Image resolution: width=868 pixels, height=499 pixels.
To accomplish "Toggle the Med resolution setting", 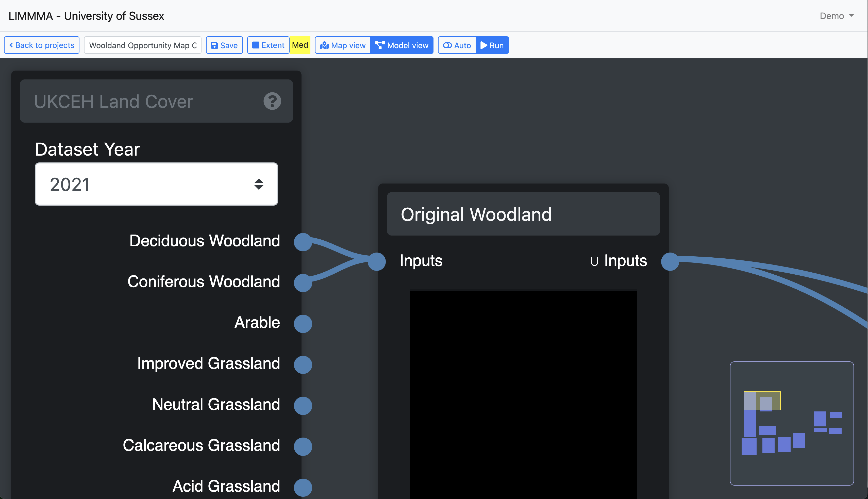I will pos(300,45).
